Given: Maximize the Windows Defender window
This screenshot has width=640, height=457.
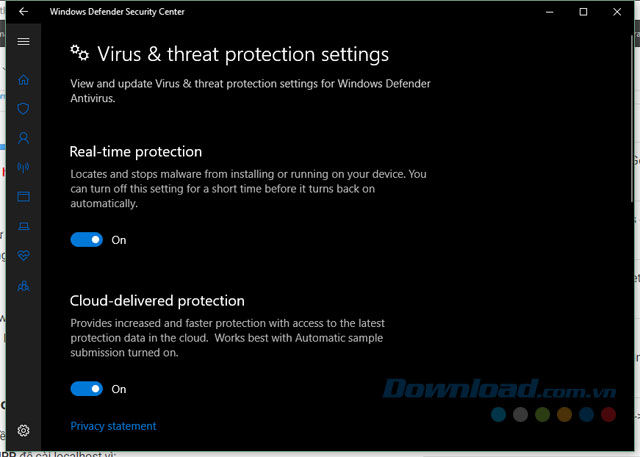Looking at the screenshot, I should pos(584,12).
